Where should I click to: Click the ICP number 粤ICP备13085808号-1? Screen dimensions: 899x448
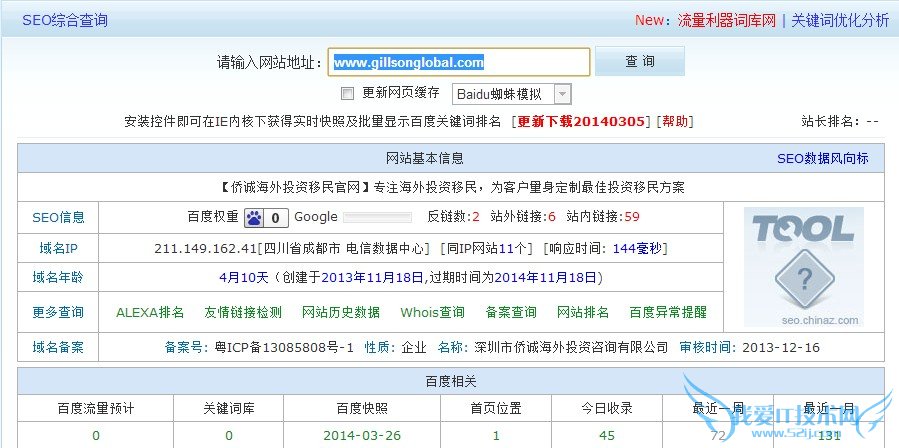tap(284, 347)
